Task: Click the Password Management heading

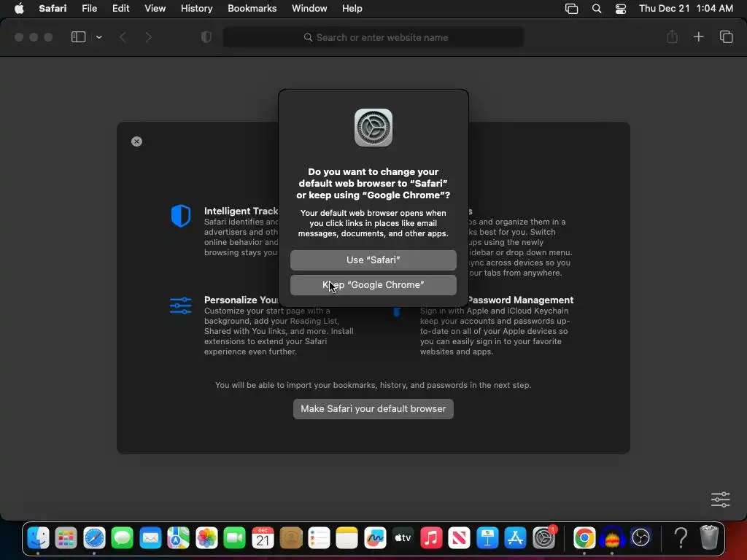Action: click(x=521, y=300)
